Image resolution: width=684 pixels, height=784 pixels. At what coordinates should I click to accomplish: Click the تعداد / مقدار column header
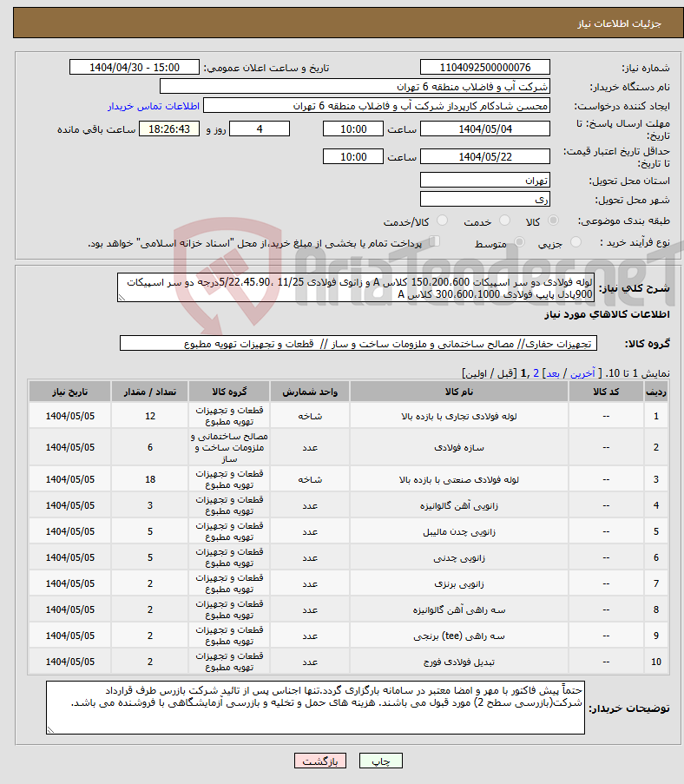150,392
